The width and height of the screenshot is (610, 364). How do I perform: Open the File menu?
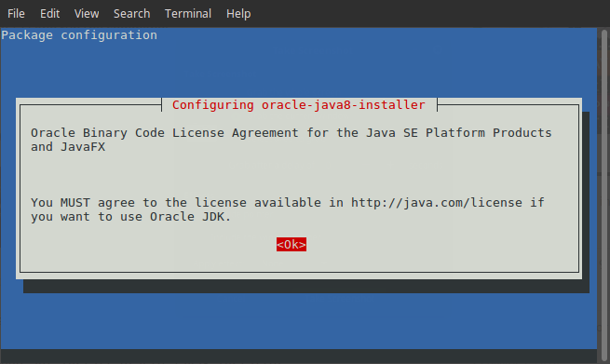coord(16,14)
